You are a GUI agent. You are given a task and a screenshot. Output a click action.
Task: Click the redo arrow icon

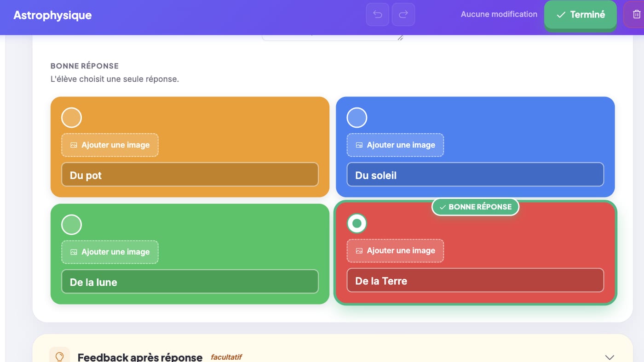403,14
